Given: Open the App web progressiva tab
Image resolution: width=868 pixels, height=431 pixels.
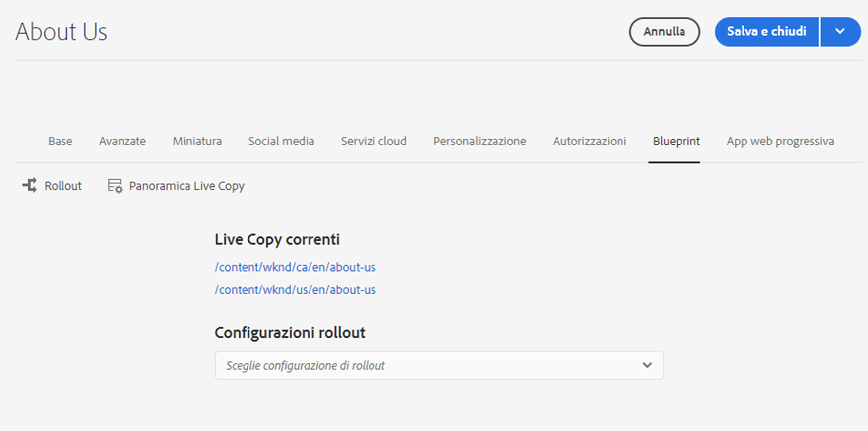Looking at the screenshot, I should point(780,142).
